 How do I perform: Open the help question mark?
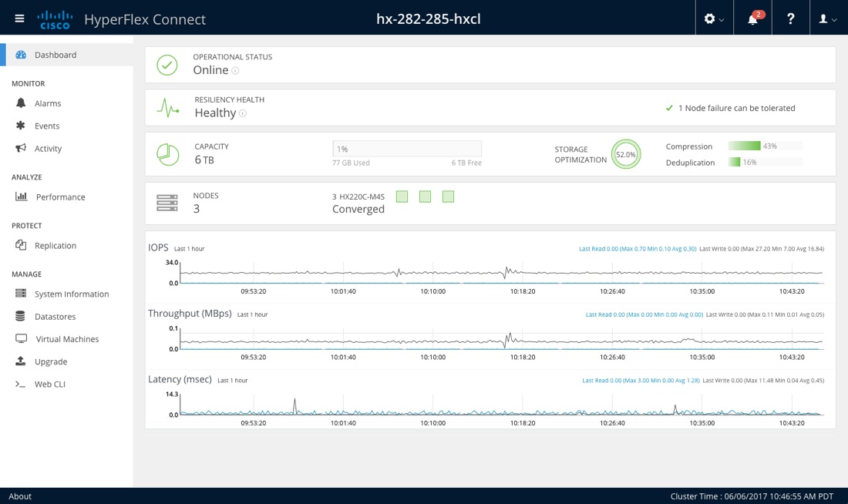pyautogui.click(x=791, y=19)
